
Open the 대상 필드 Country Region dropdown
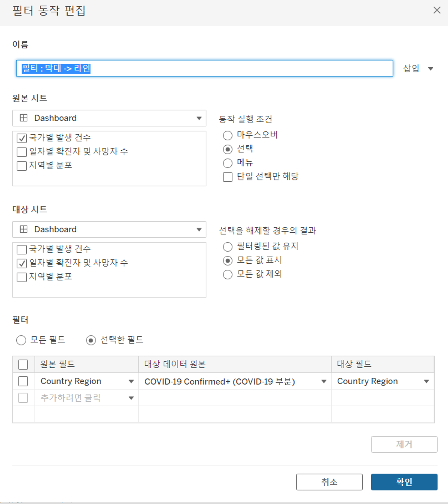[x=383, y=381]
